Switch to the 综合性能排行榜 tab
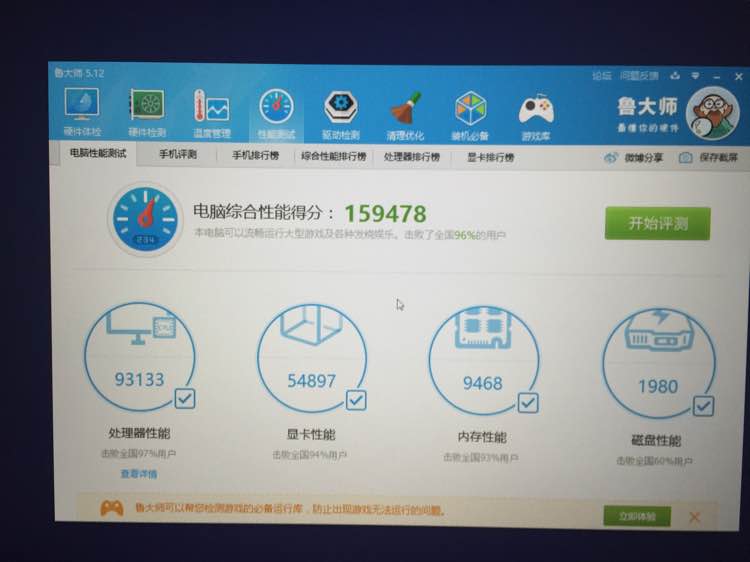Image resolution: width=750 pixels, height=562 pixels. [x=334, y=156]
